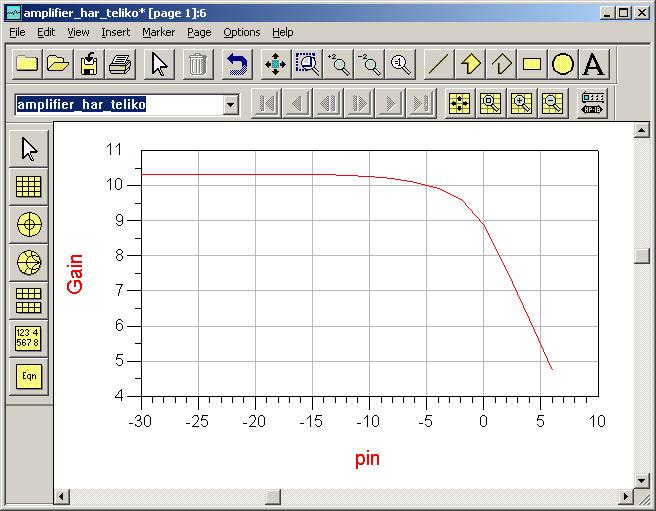Click the horizontal scrollbar left arrow

62,496
